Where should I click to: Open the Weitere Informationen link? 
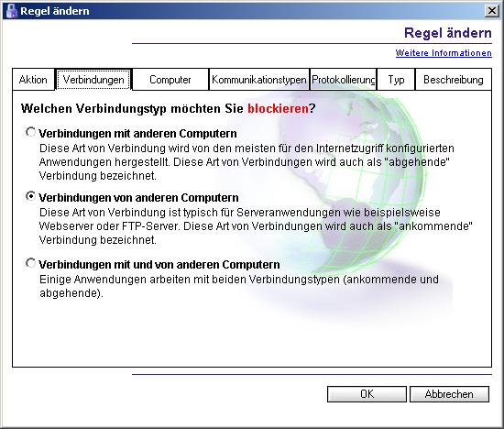pyautogui.click(x=444, y=53)
